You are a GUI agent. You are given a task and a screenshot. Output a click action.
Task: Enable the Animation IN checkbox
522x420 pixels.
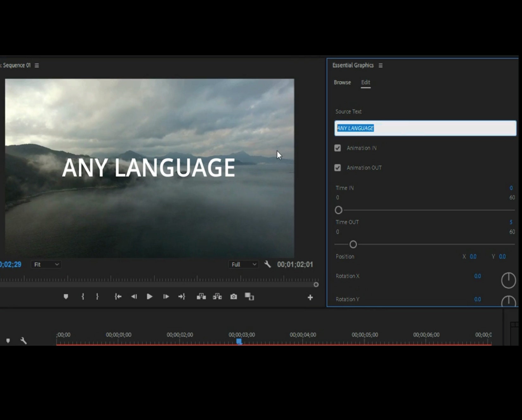[x=337, y=148]
